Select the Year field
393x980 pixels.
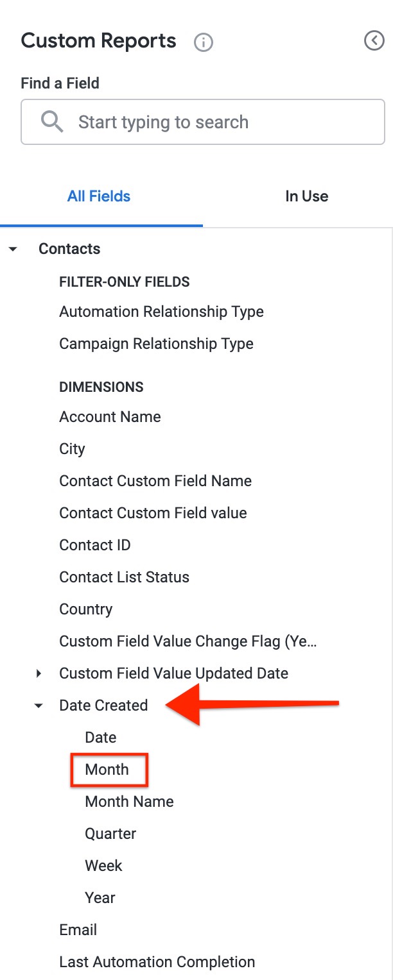point(100,897)
